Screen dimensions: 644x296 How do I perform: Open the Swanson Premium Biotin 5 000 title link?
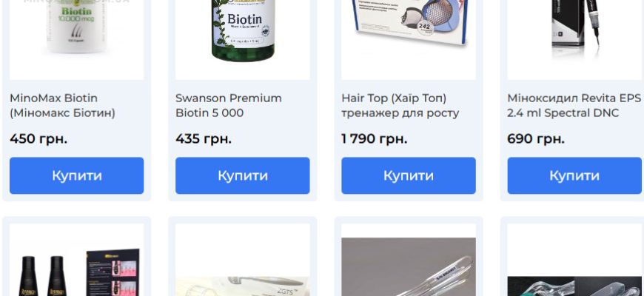(x=229, y=106)
